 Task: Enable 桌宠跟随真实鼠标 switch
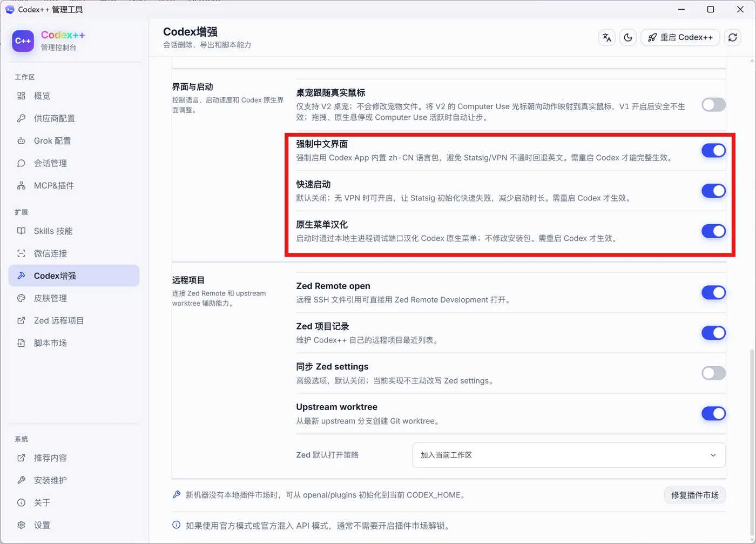pyautogui.click(x=713, y=105)
